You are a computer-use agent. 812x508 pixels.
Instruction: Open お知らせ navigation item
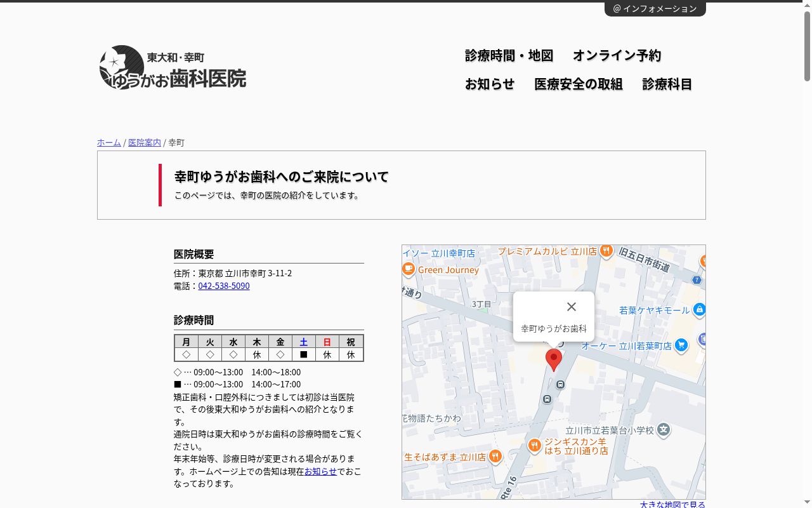[x=490, y=84]
